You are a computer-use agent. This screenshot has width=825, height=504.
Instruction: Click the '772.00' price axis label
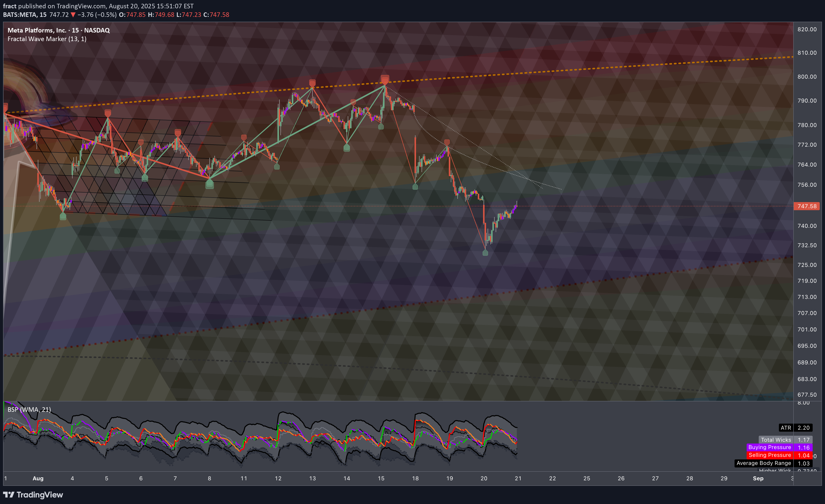tap(807, 145)
